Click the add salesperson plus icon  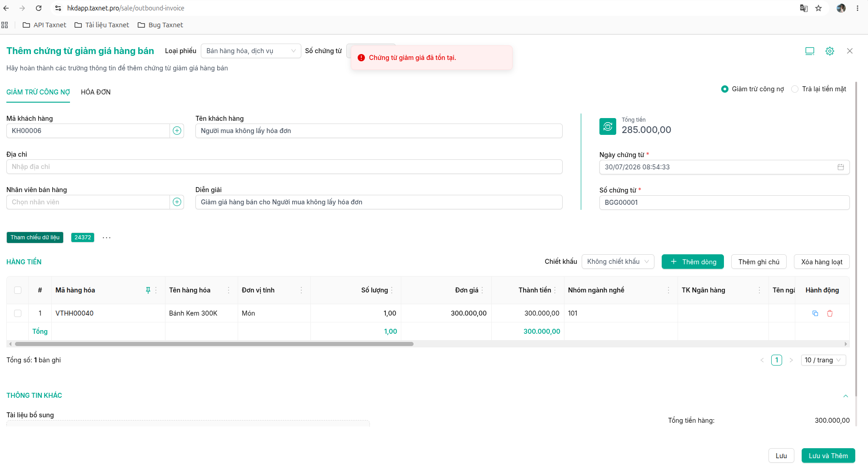(177, 202)
